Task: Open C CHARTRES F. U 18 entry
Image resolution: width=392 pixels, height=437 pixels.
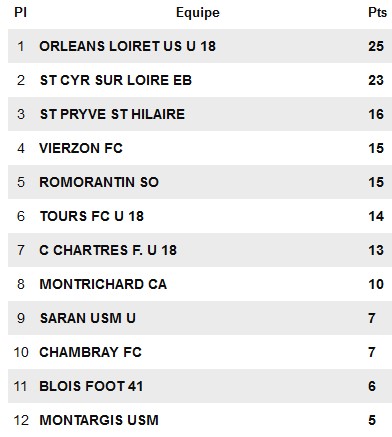Action: click(108, 250)
